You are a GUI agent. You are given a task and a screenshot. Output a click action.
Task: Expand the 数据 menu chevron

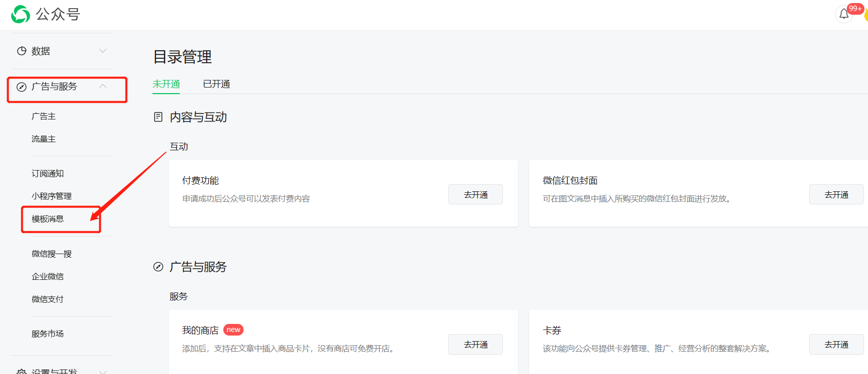pos(103,51)
